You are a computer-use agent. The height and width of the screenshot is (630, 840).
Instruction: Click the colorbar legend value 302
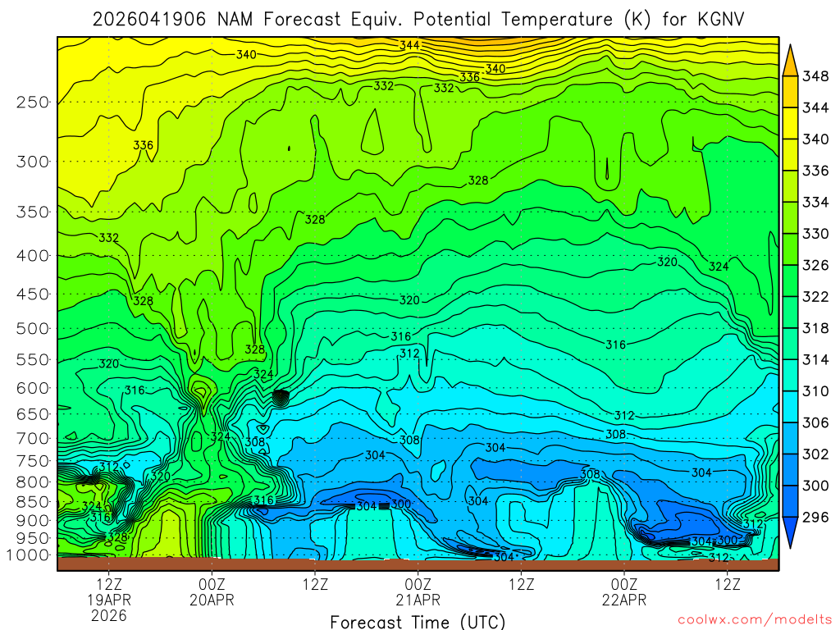[815, 454]
